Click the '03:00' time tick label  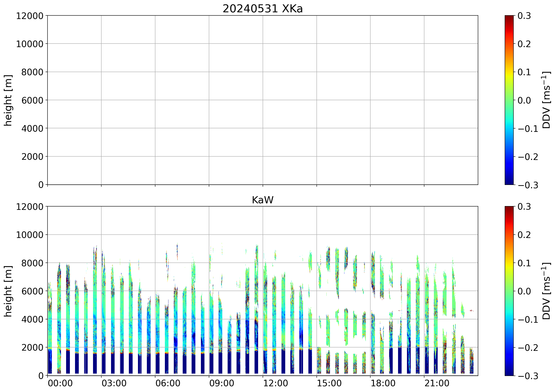114,383
